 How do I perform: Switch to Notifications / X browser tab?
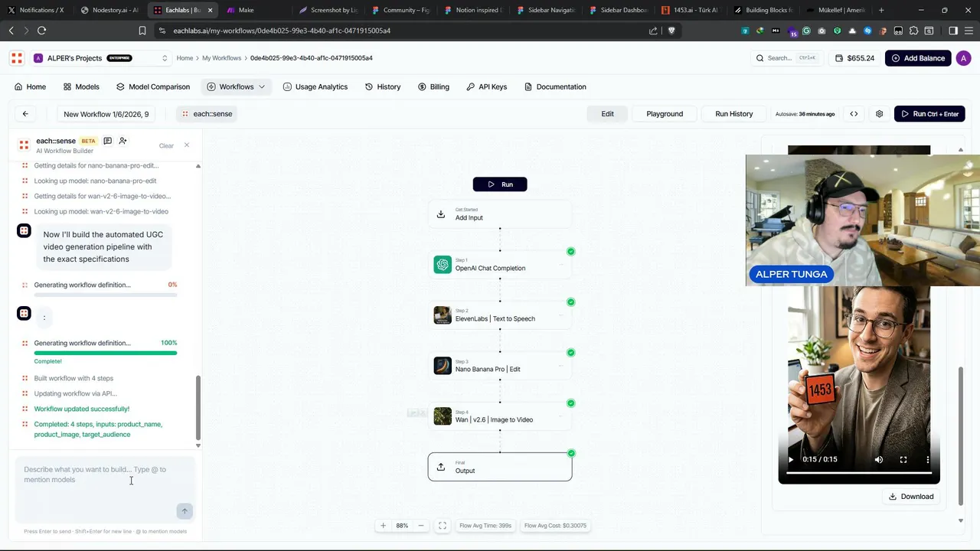click(x=36, y=10)
